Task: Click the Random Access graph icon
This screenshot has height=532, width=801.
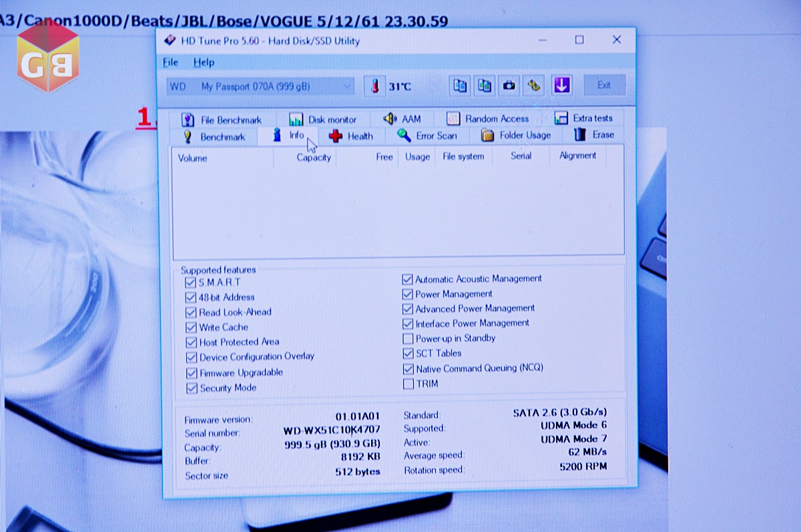Action: click(x=453, y=119)
